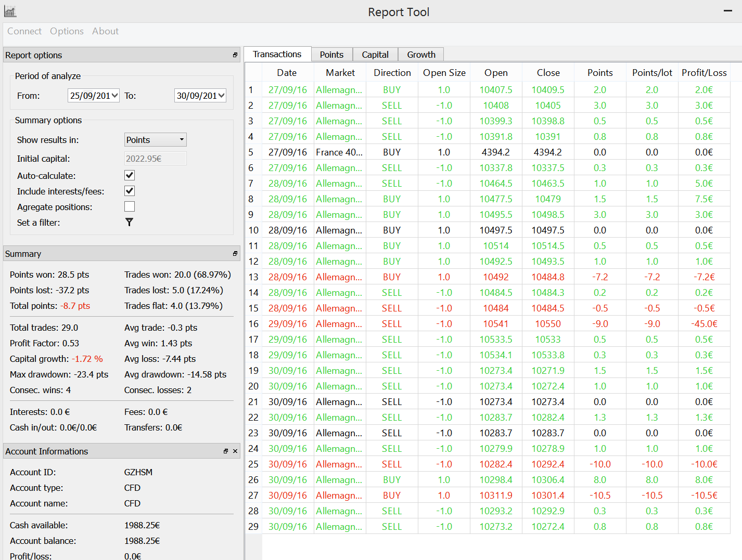742x560 pixels.
Task: Open the Options menu
Action: [67, 31]
